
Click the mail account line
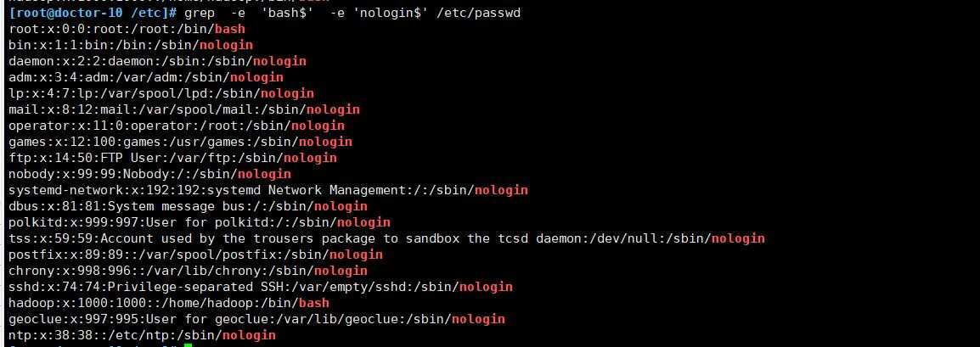[183, 109]
